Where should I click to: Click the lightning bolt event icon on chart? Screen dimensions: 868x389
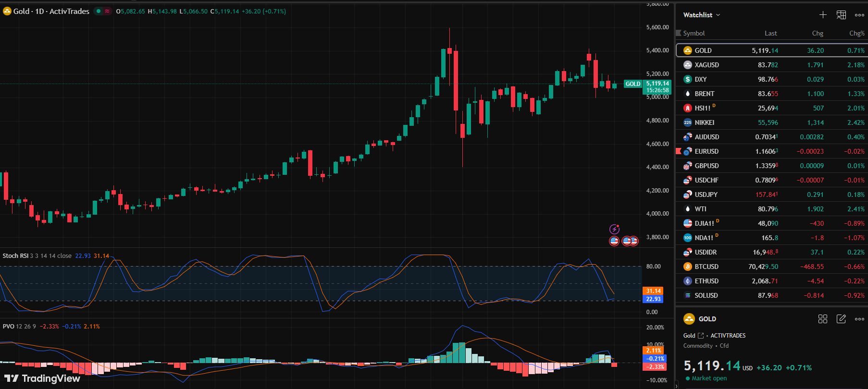[x=614, y=229]
